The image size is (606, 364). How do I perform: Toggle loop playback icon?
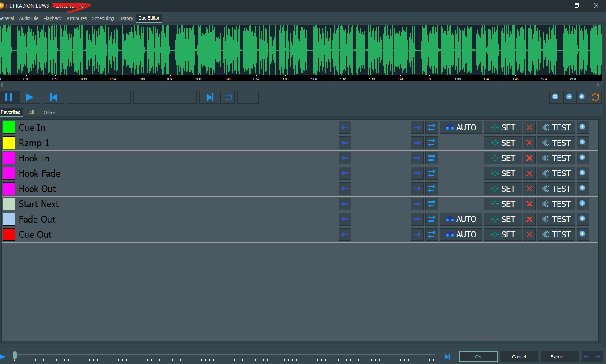[228, 97]
